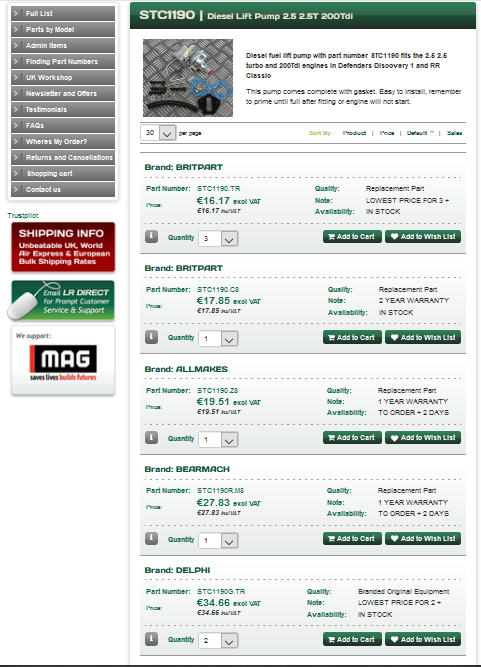Open Returns and Cancellations menu item

point(63,157)
